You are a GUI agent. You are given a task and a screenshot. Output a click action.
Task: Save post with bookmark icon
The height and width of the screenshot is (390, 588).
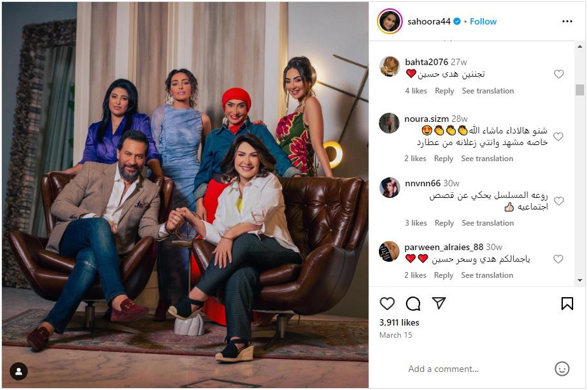coord(567,304)
